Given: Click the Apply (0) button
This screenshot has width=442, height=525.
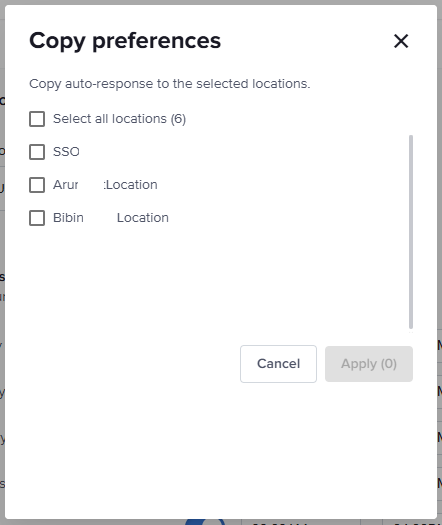Looking at the screenshot, I should coord(369,364).
